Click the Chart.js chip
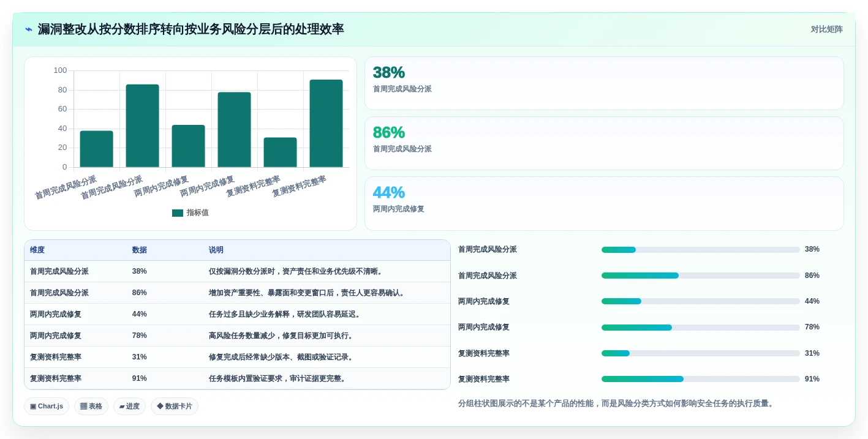Viewport: 868px width, 439px height. (47, 406)
